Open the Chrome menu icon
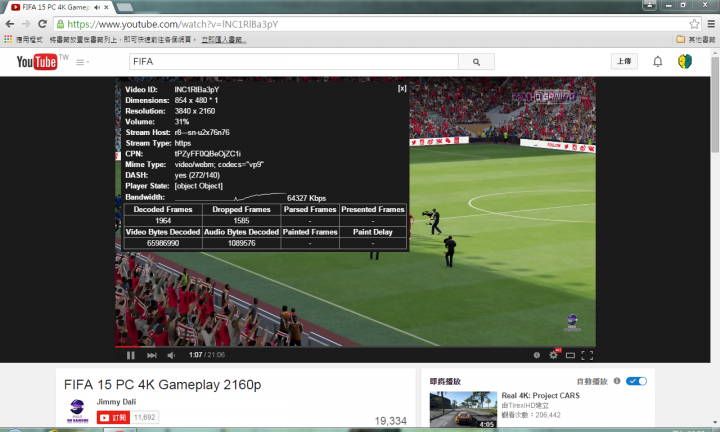 [x=711, y=24]
